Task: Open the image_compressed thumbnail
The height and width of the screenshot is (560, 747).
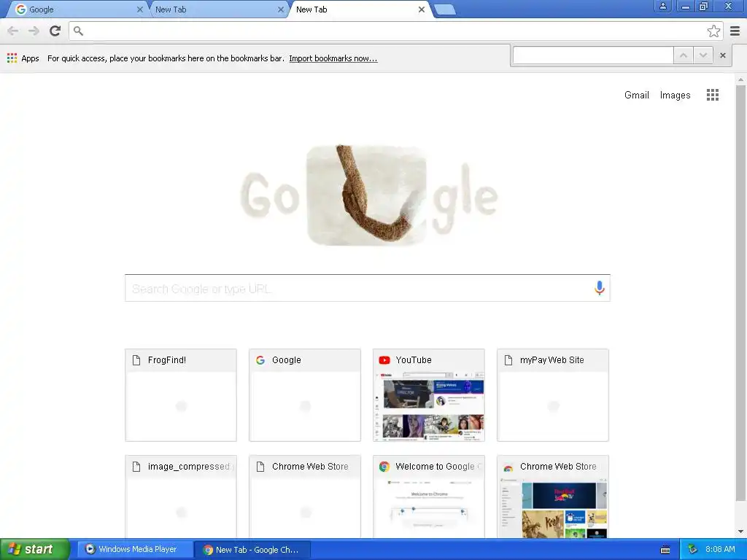Action: pyautogui.click(x=181, y=497)
